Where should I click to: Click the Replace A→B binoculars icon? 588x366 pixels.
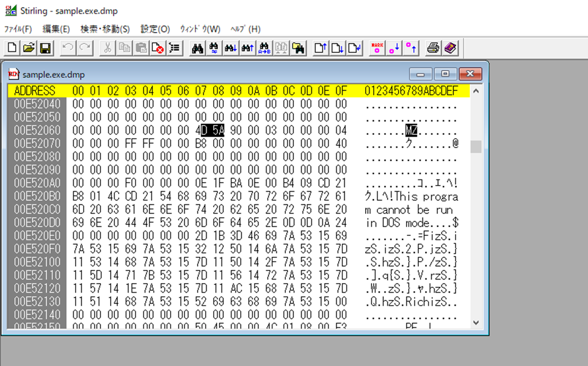tap(264, 48)
